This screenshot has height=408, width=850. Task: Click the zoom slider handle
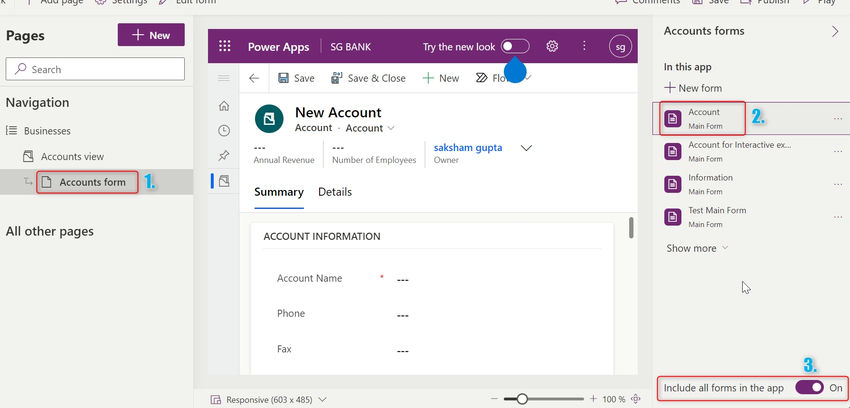pos(522,399)
